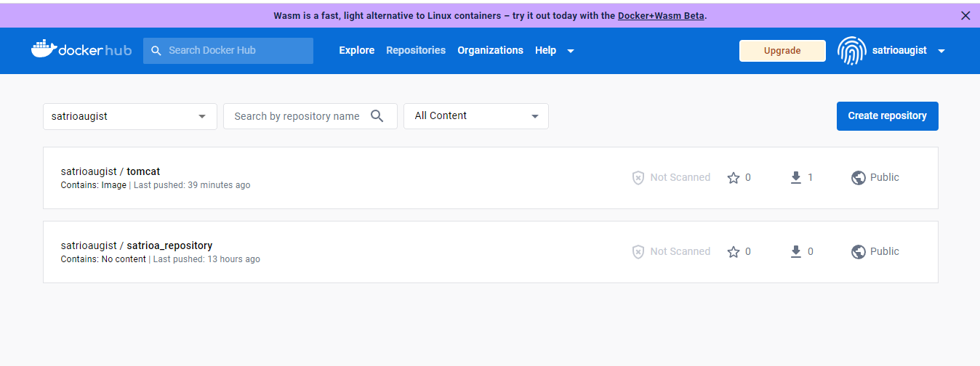Click the satrioaugist username in header
Viewport: 980px width, 366px height.
(x=899, y=50)
